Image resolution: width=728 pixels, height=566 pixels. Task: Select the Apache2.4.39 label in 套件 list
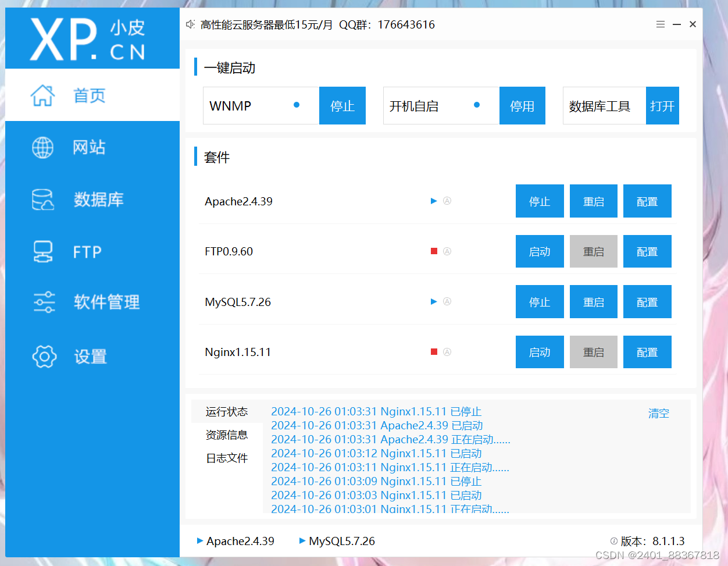(238, 201)
